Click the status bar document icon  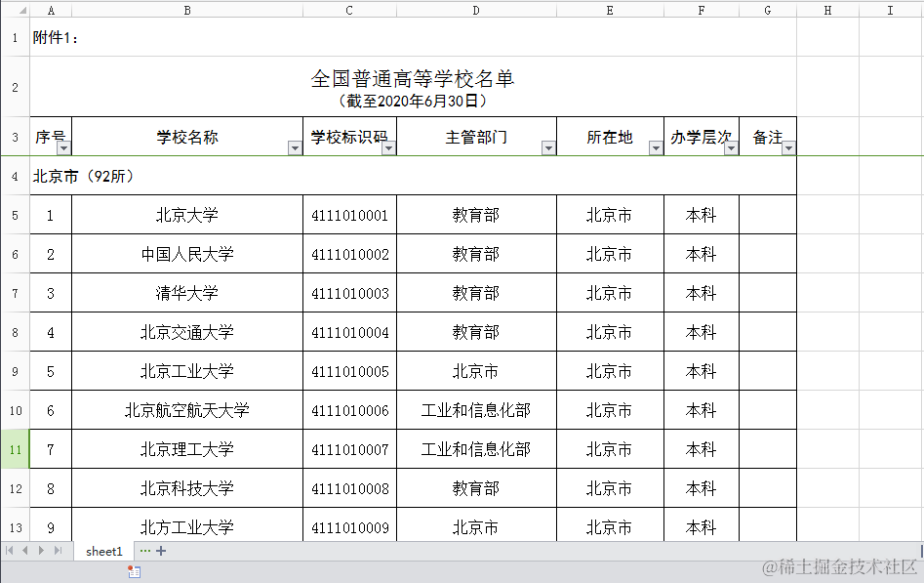pyautogui.click(x=135, y=571)
